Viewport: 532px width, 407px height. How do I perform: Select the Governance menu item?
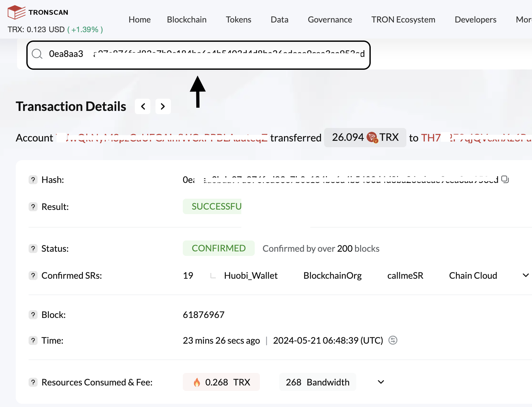coord(330,20)
